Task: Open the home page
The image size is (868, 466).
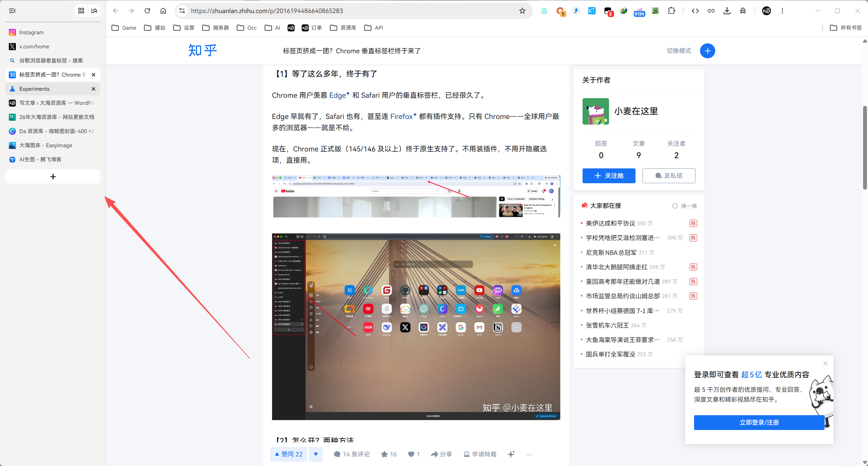Action: [163, 11]
